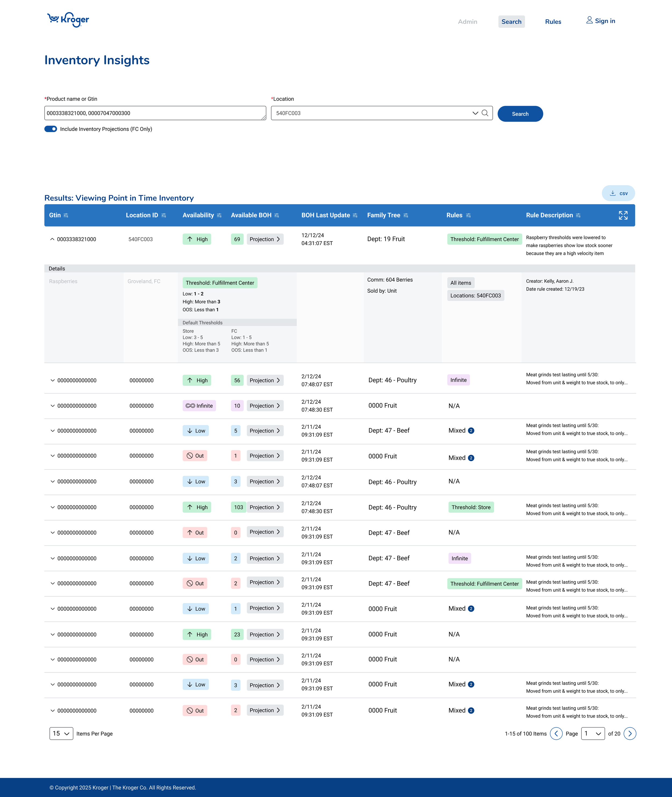Open the Location 540FC003 dropdown
Screen dimensions: 672x797
click(475, 113)
